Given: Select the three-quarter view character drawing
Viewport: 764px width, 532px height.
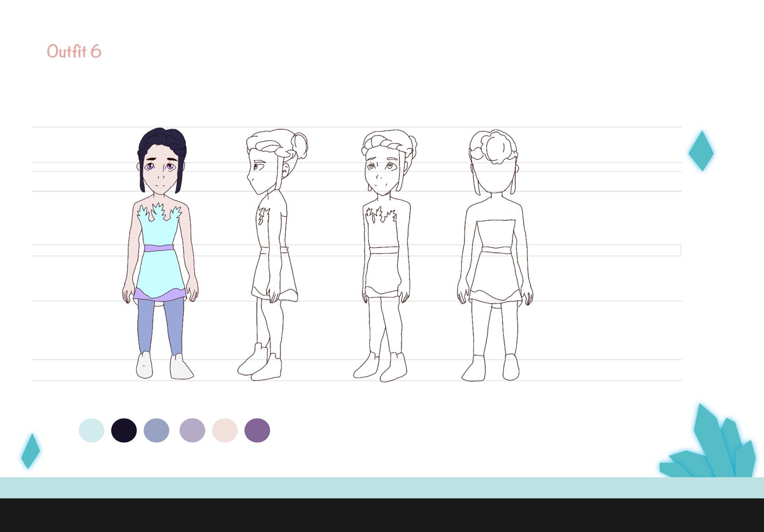Looking at the screenshot, I should 385,255.
